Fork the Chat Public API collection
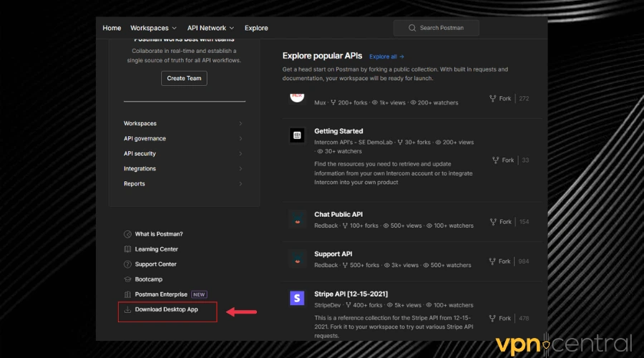Image resolution: width=644 pixels, height=358 pixels. tap(501, 222)
